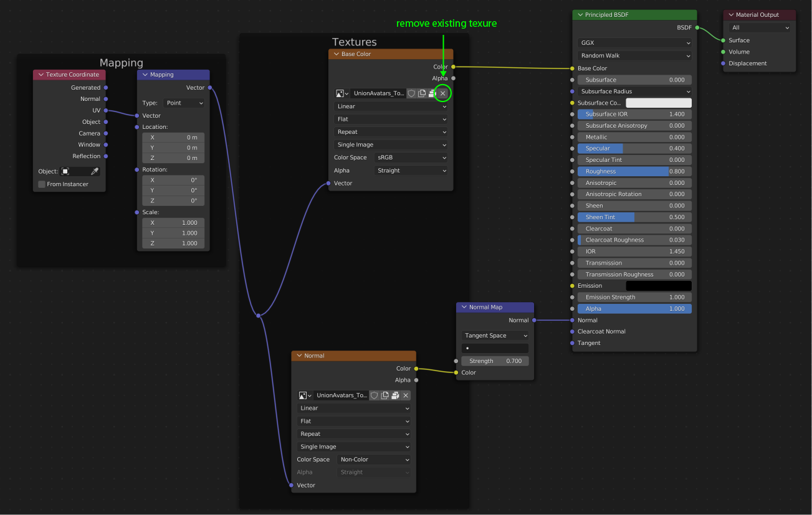
Task: Click new image copy icon in Base Color node
Action: pos(422,93)
